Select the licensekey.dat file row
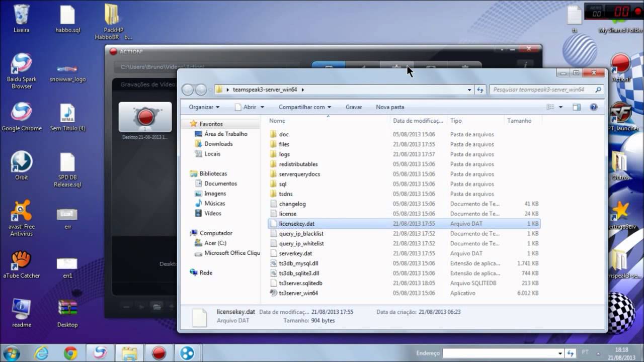The height and width of the screenshot is (362, 644). tap(404, 224)
